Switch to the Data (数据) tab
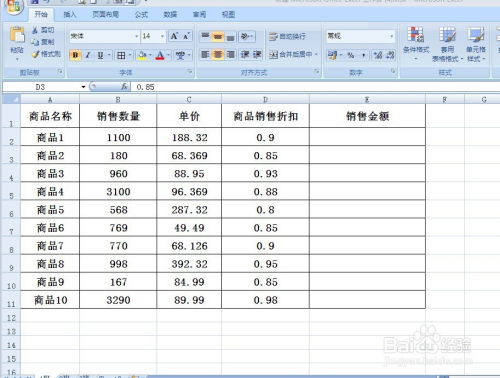500x378 pixels. [x=170, y=14]
